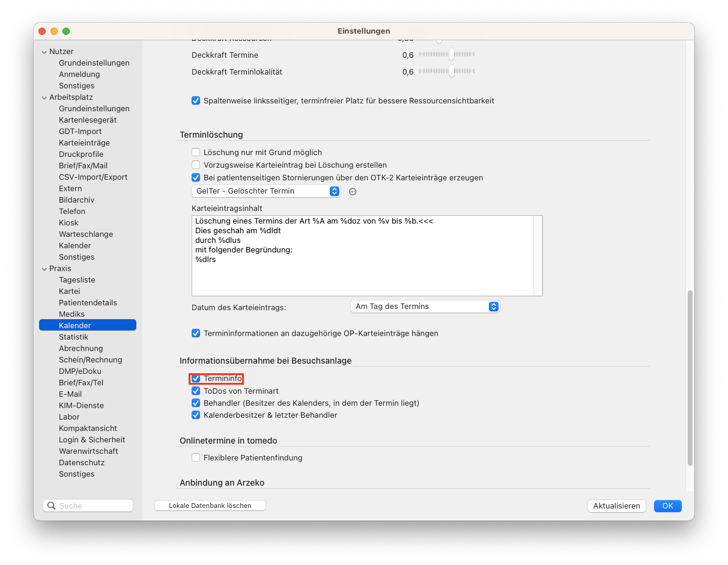Click the Deckkraft Termine slider
Image resolution: width=728 pixels, height=565 pixels.
[x=447, y=55]
